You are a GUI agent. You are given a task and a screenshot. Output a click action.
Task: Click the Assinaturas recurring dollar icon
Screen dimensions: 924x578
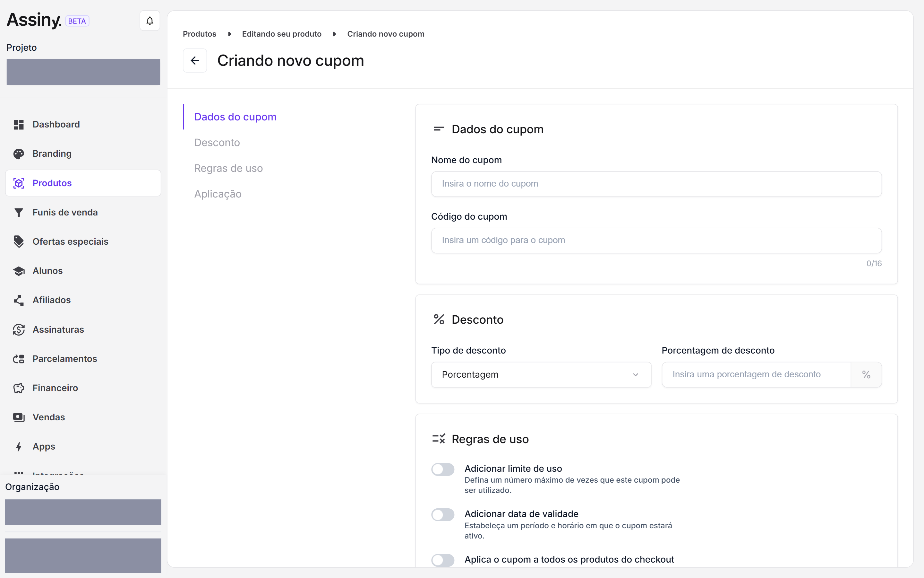[19, 329]
